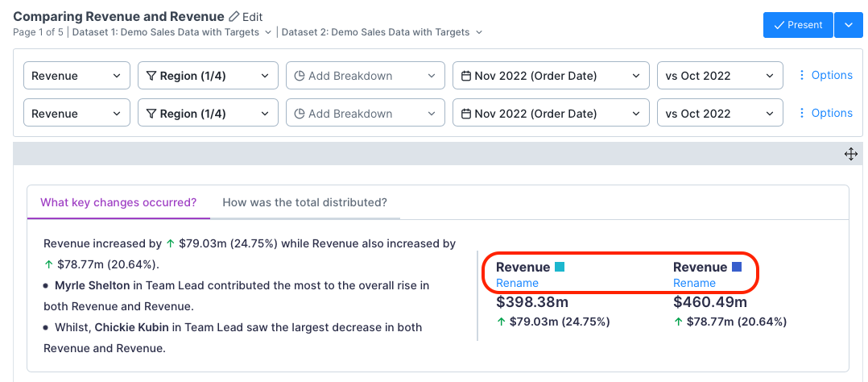868x382 pixels.
Task: Open Dataset 1 Demo Sales Data selector
Action: [172, 32]
